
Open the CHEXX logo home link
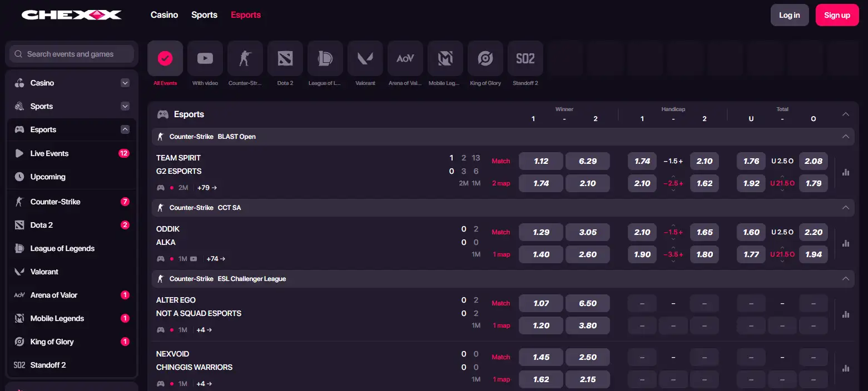[x=71, y=15]
